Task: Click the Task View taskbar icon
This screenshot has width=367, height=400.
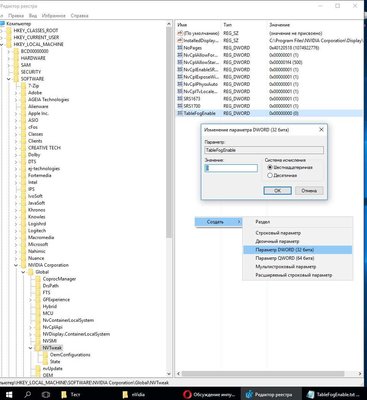Action: (46, 394)
